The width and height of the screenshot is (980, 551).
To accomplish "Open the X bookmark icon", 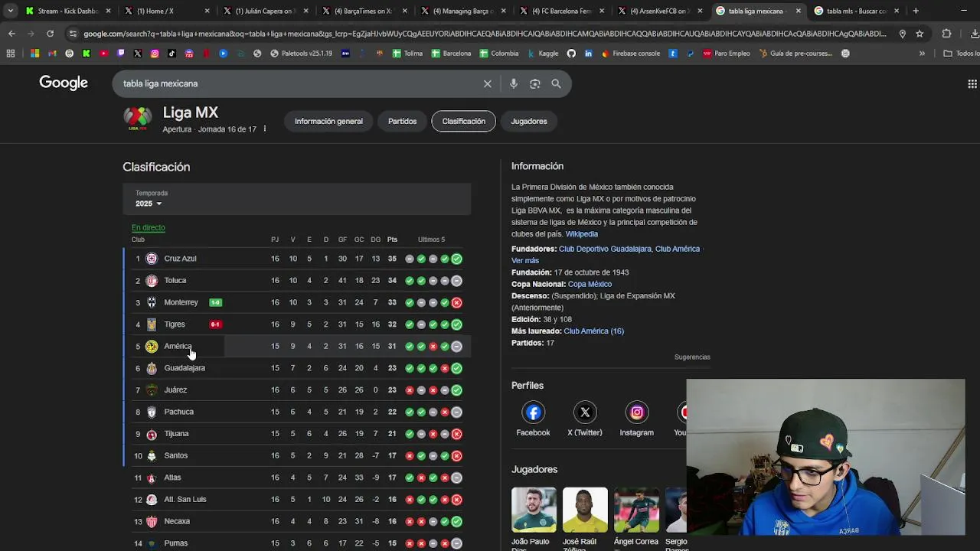I will click(x=138, y=54).
